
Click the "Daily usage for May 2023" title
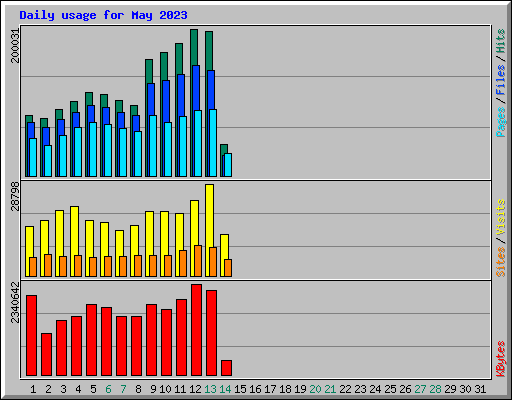(x=103, y=15)
